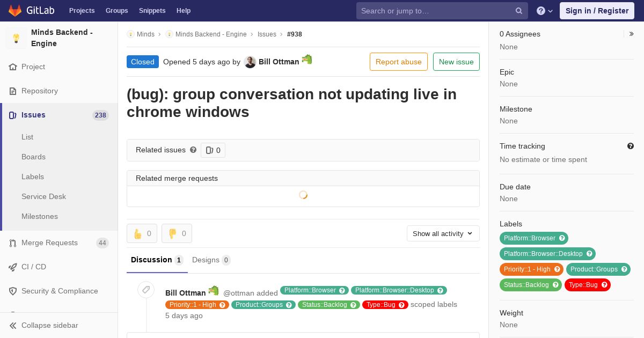644x338 pixels.
Task: Open the issues List sidebar item
Action: pos(27,137)
